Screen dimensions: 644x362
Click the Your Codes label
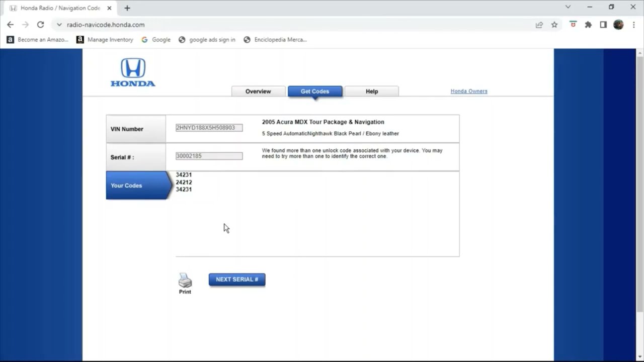tap(126, 186)
